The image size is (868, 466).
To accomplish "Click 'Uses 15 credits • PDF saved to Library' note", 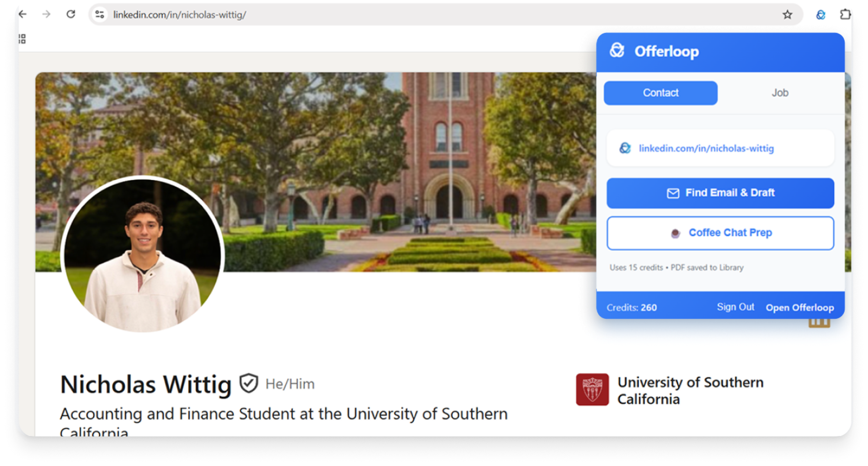I will (676, 267).
